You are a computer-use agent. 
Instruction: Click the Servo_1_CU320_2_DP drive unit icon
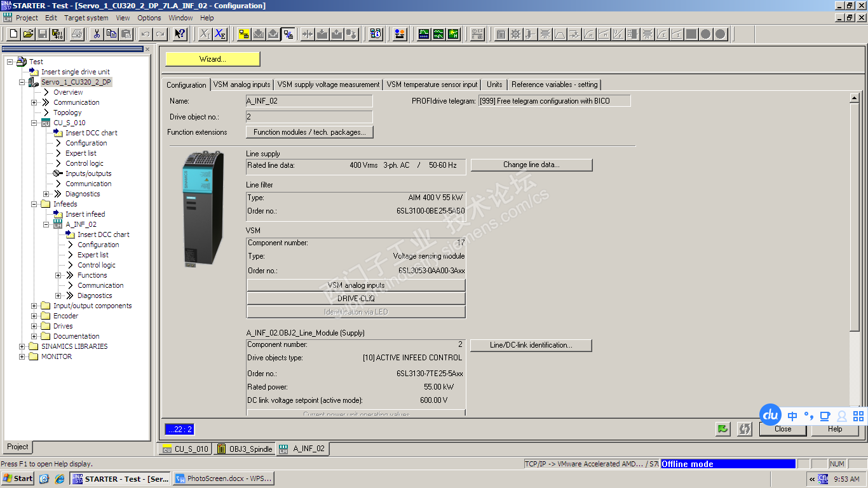pyautogui.click(x=34, y=82)
